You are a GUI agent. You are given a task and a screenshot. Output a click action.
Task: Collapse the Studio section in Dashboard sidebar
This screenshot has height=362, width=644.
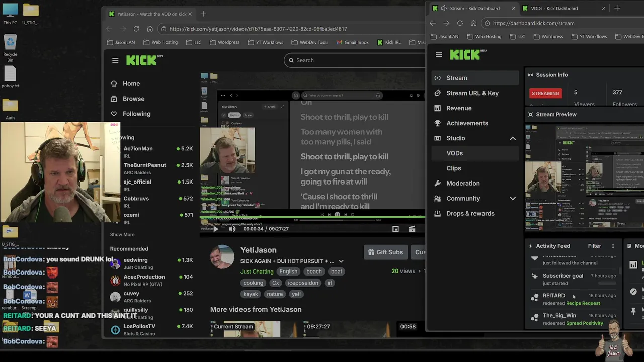coord(513,138)
